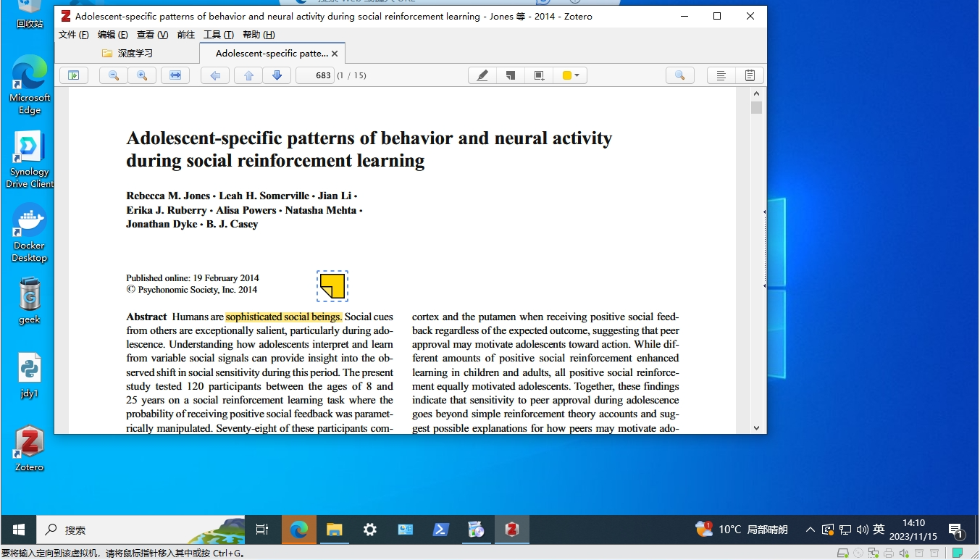Viewport: 980px width, 560px height.
Task: Select the area selection annotation tool
Action: point(539,75)
